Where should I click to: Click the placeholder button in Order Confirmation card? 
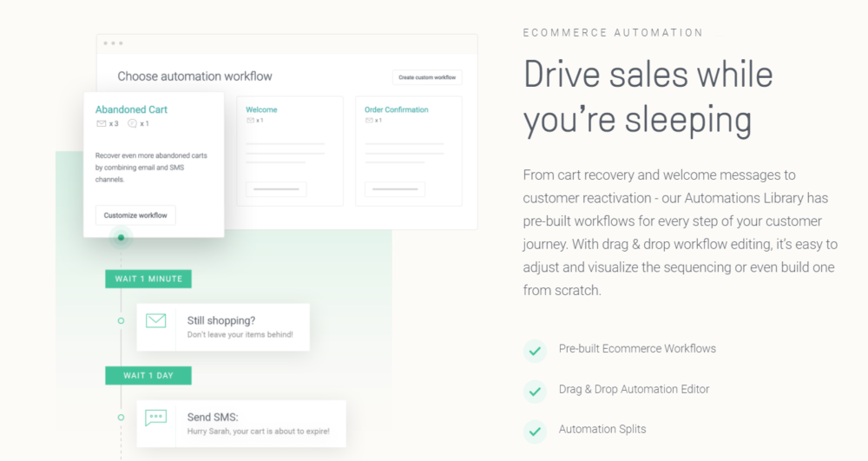pos(395,189)
